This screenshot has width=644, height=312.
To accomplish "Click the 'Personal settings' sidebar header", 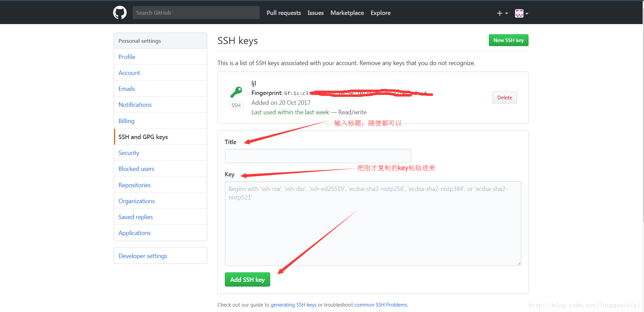I will coord(160,41).
